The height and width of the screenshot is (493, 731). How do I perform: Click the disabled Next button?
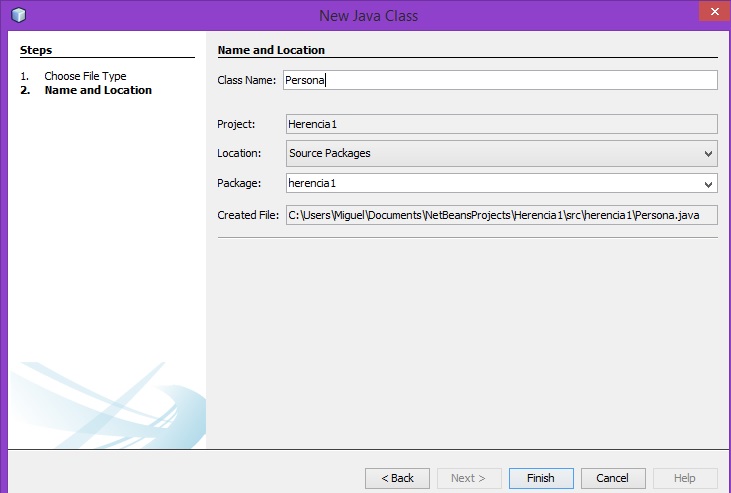[469, 478]
